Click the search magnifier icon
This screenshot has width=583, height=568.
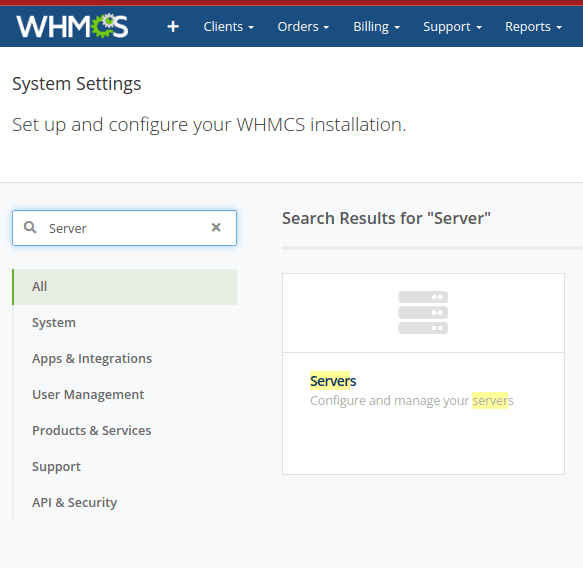30,227
